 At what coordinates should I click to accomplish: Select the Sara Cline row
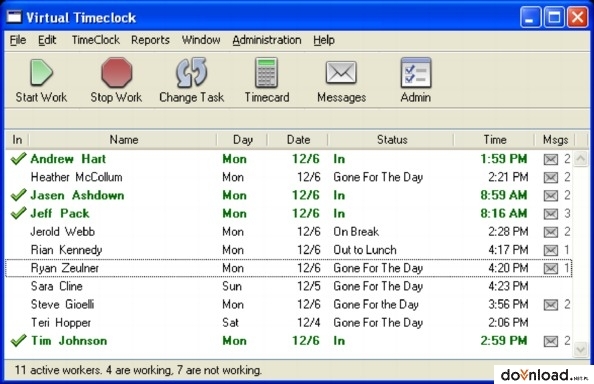tap(289, 286)
